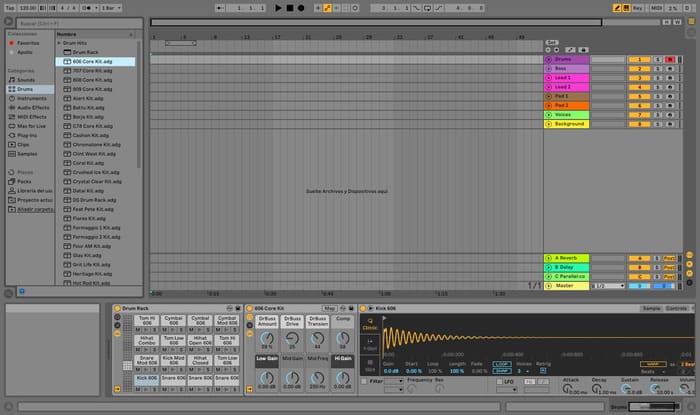The height and width of the screenshot is (415, 700).
Task: Click the DrBuss Amount macro knob
Action: click(x=267, y=338)
